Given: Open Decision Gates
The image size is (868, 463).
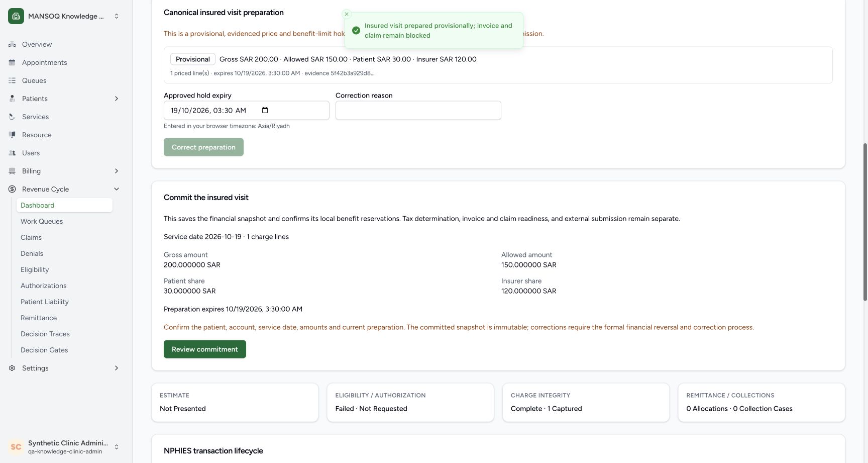Looking at the screenshot, I should pyautogui.click(x=64, y=350).
